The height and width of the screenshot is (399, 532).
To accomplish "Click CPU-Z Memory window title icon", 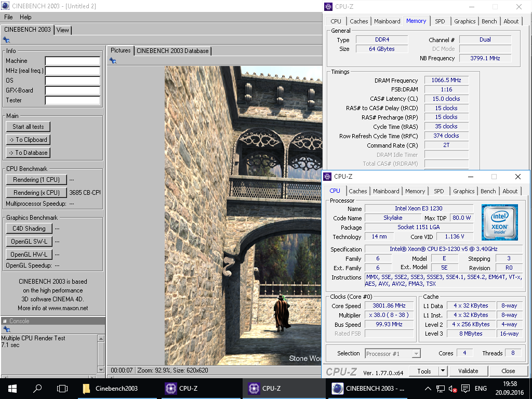I will (x=328, y=6).
